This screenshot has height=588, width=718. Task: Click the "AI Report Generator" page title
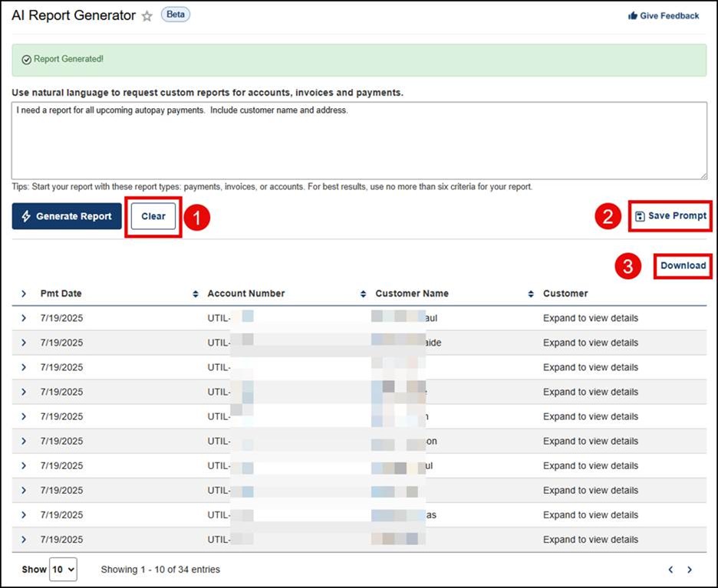click(74, 15)
